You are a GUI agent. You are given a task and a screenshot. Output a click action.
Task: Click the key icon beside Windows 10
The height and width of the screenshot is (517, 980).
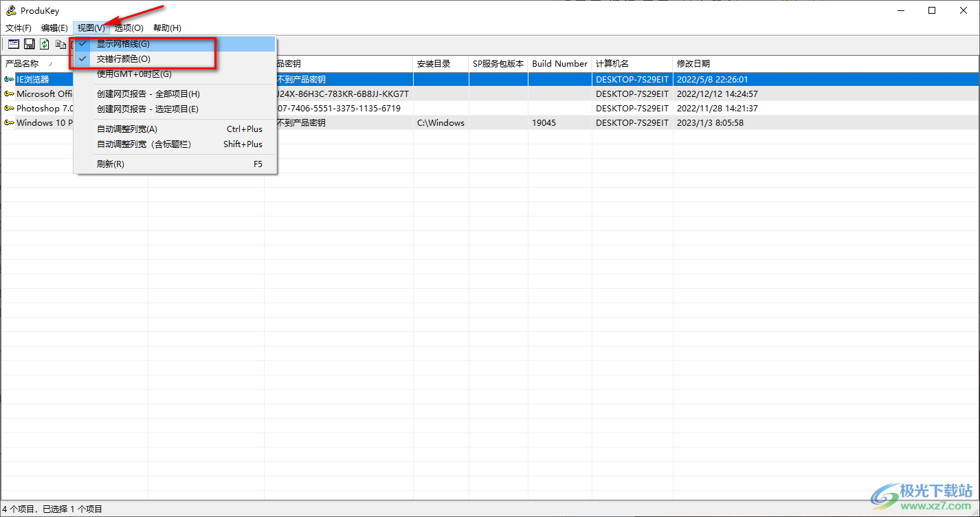pyautogui.click(x=9, y=122)
